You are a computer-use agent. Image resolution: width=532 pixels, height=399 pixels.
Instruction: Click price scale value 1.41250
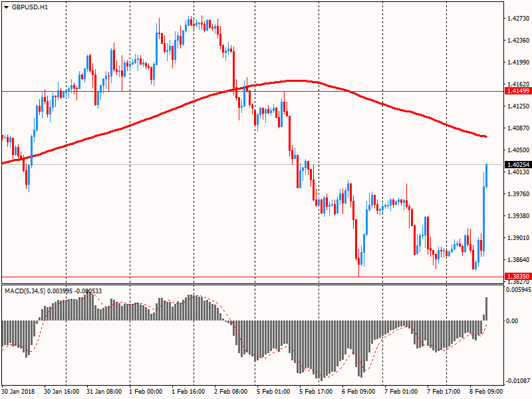coord(518,106)
